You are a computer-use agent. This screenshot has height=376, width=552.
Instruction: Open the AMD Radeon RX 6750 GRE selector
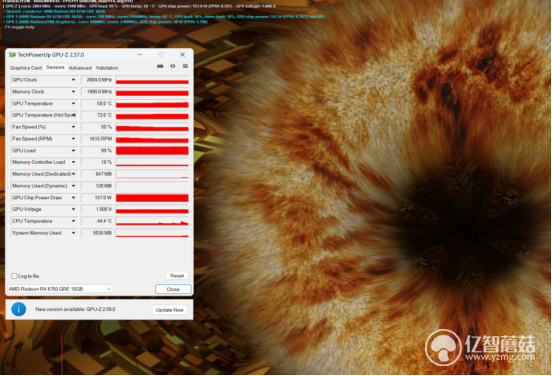point(59,289)
